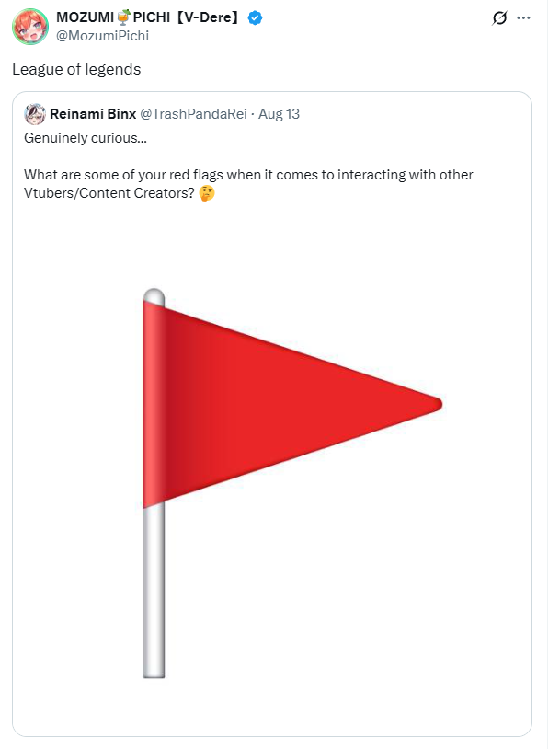Screen dimensions: 560x749
Task: Click the blue verified checkmark badge
Action: [255, 18]
